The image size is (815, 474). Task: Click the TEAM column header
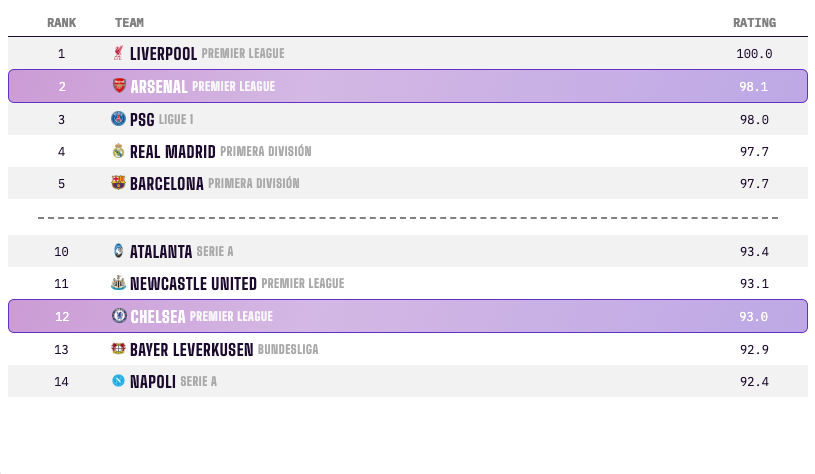tap(129, 23)
